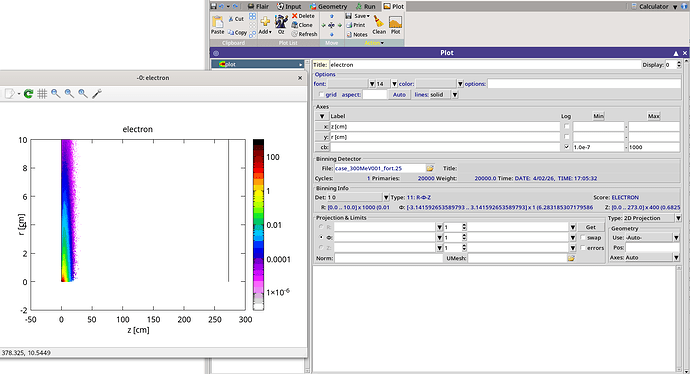
Task: Click the cb axis label button
Action: pyautogui.click(x=322, y=147)
